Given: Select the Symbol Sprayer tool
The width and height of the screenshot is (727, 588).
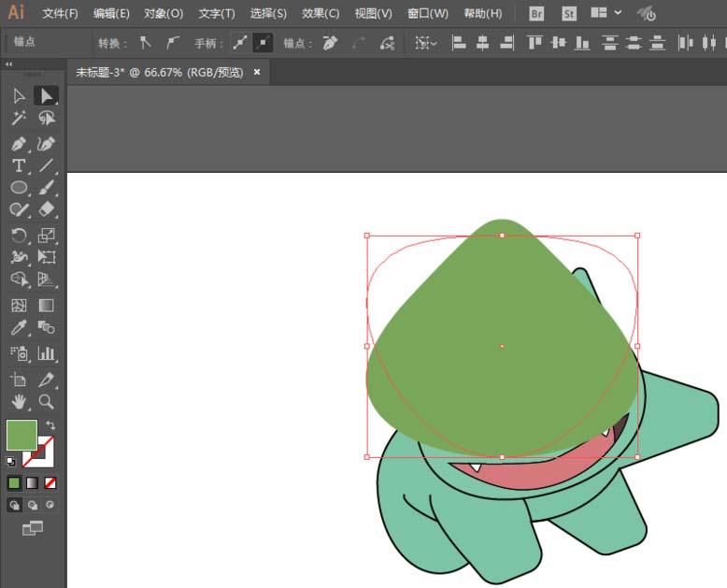Looking at the screenshot, I should [x=19, y=353].
